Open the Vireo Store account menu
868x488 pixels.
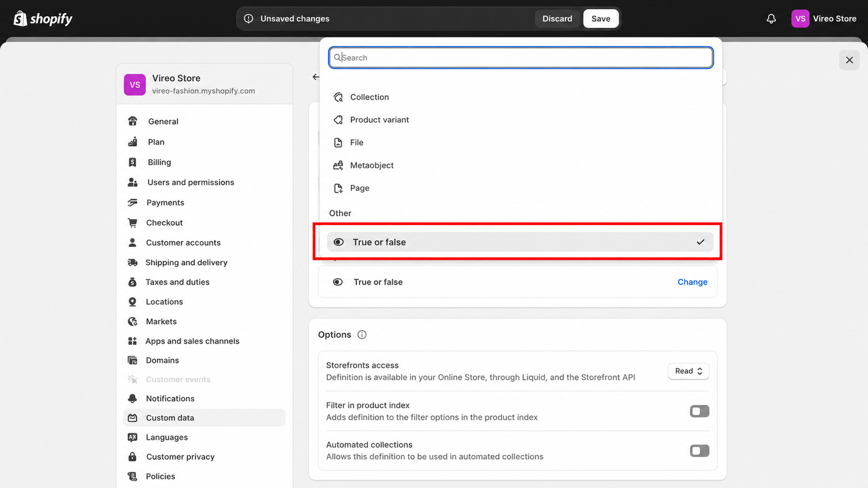[824, 18]
